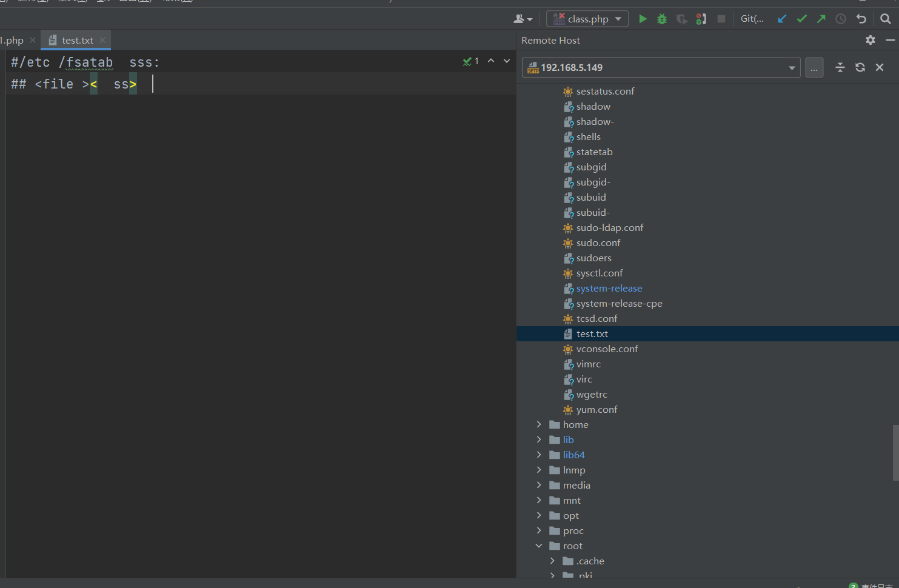Image resolution: width=899 pixels, height=588 pixels.
Task: Expand the home folder
Action: pos(539,424)
